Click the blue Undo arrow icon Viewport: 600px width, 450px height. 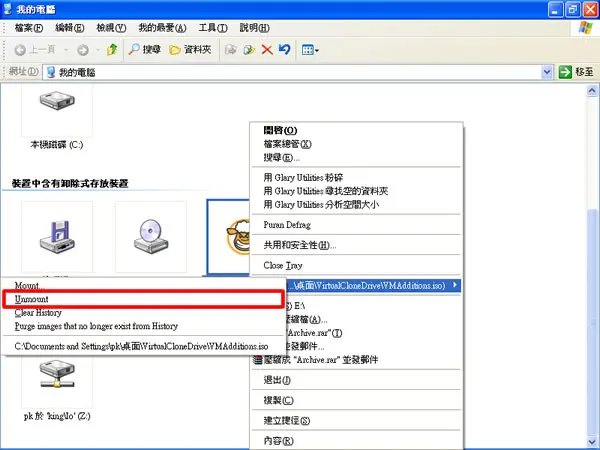pos(285,49)
